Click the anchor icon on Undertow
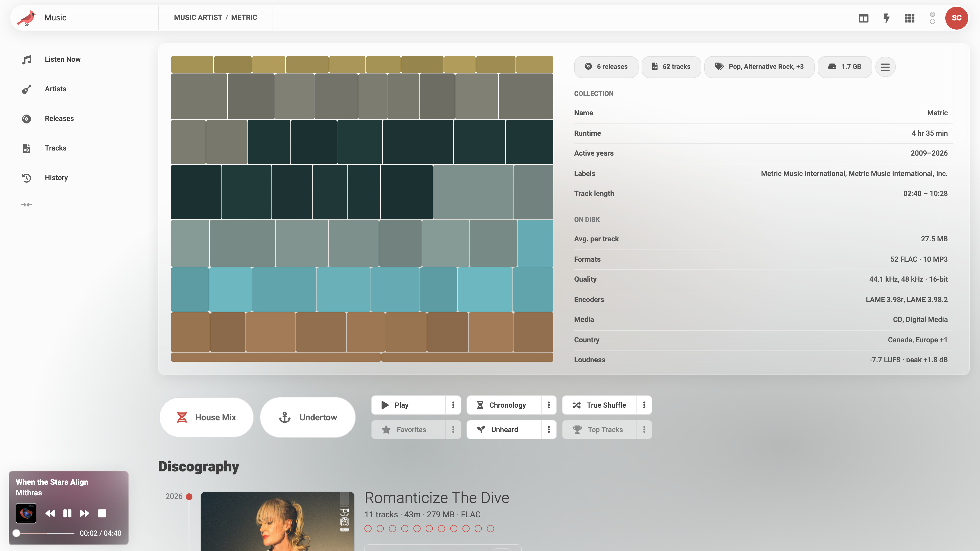 (x=285, y=418)
